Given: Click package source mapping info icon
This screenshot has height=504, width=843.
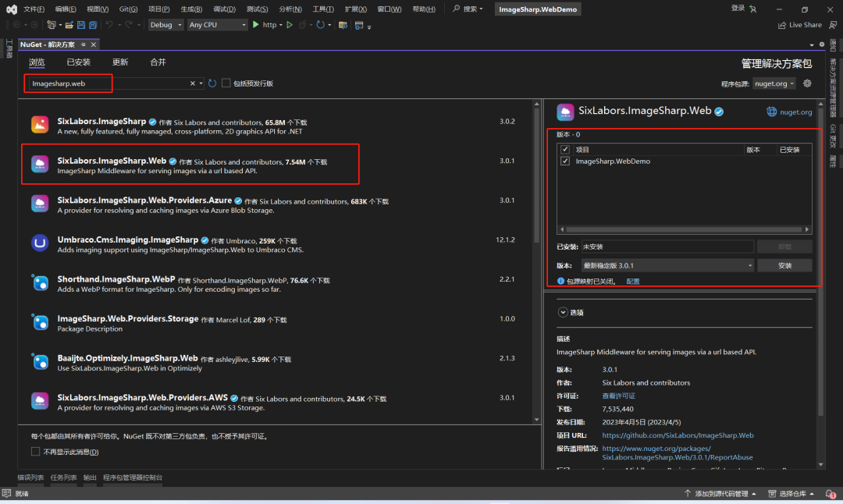Looking at the screenshot, I should [x=560, y=281].
